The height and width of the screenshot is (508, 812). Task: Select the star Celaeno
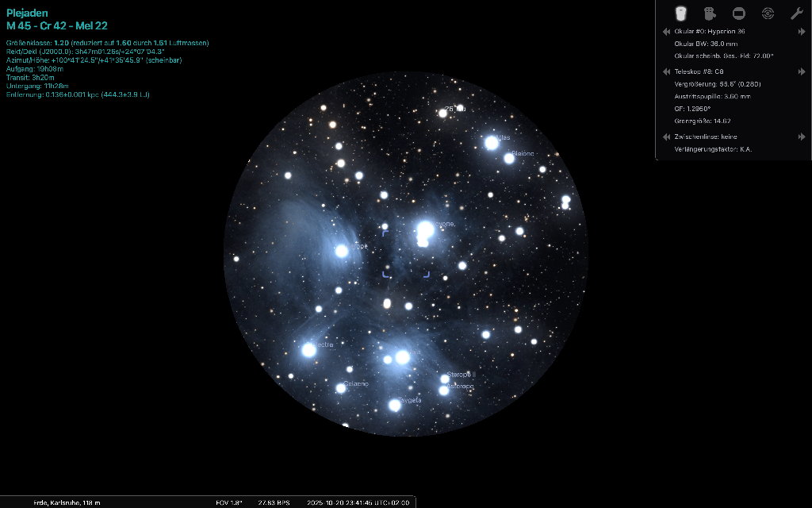341,387
